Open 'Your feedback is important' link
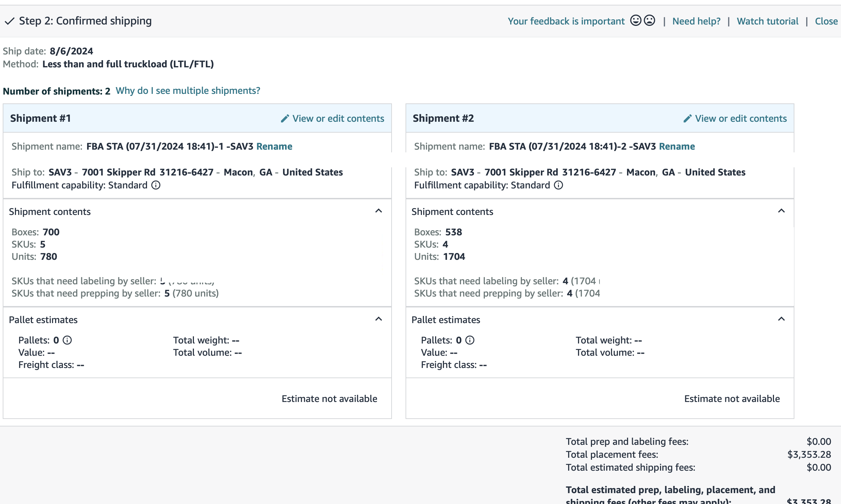 coord(566,21)
